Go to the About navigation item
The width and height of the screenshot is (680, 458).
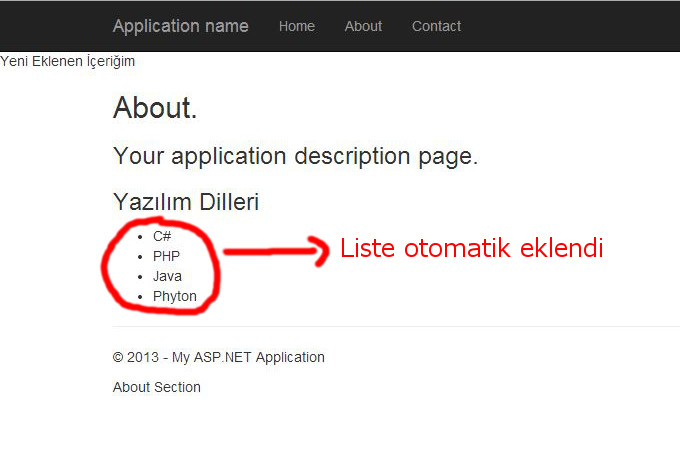[x=363, y=26]
